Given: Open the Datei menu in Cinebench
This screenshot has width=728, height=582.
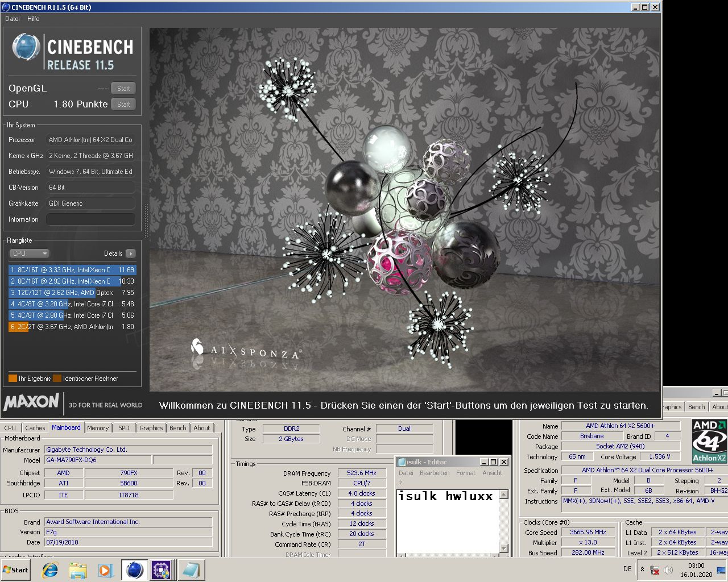Looking at the screenshot, I should point(13,19).
